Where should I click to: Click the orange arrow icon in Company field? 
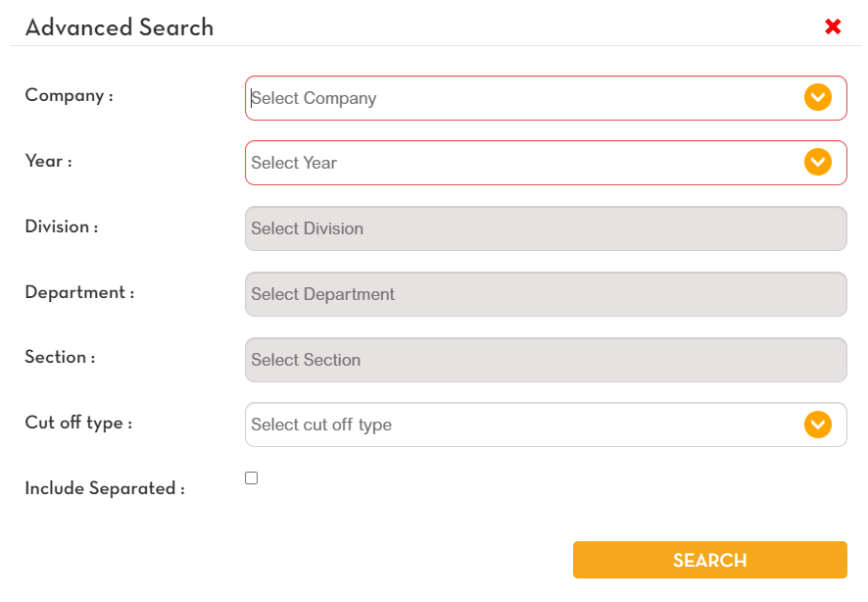pyautogui.click(x=818, y=97)
